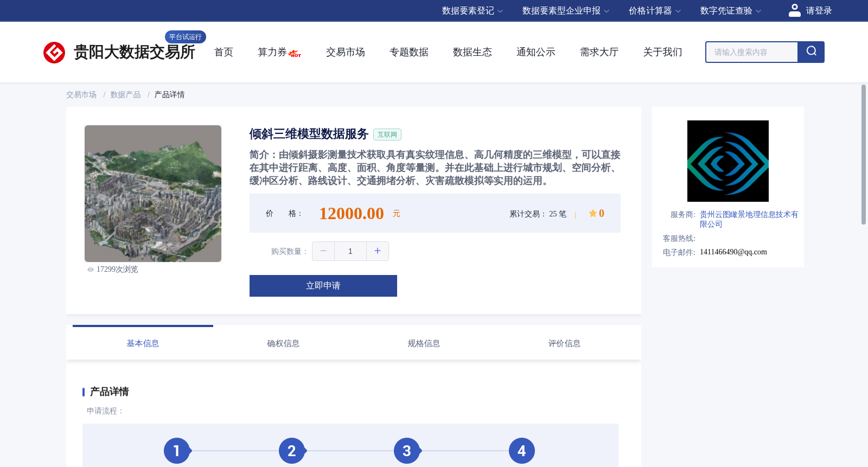Image resolution: width=868 pixels, height=467 pixels.
Task: Open provider 贵州云图瞰景地理信息技术有限公司 link
Action: [749, 219]
